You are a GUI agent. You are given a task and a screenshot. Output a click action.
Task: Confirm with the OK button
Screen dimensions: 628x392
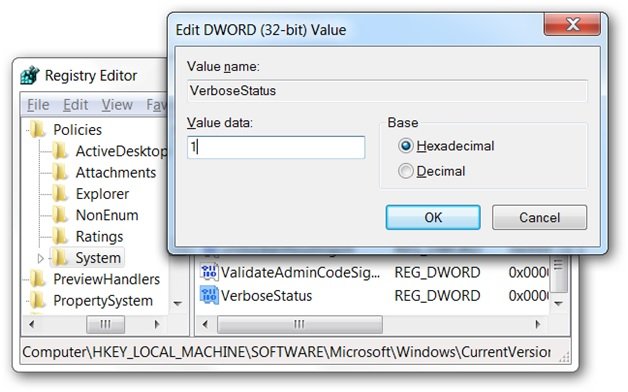point(433,217)
